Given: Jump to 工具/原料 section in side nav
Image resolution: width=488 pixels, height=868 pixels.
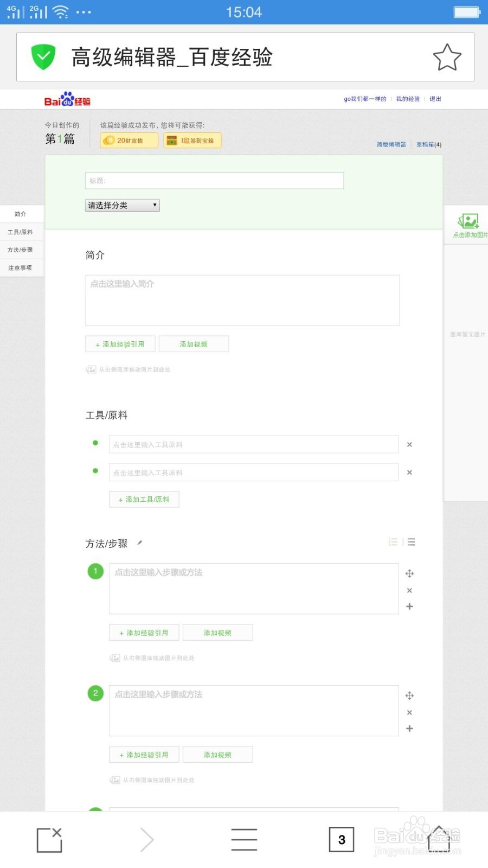Looking at the screenshot, I should pos(21,232).
